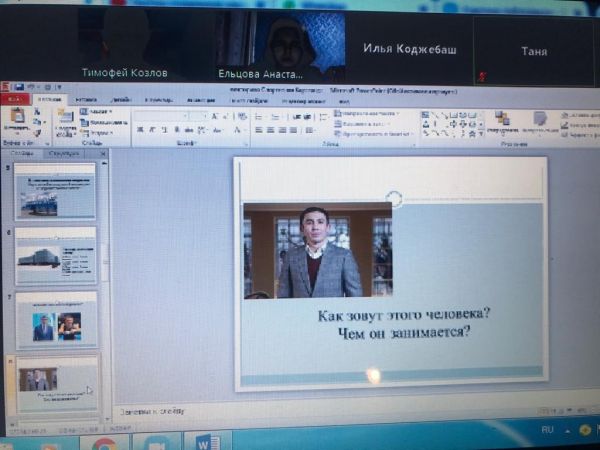
Task: Select participant tile Илья Коджебаш
Action: (x=409, y=49)
